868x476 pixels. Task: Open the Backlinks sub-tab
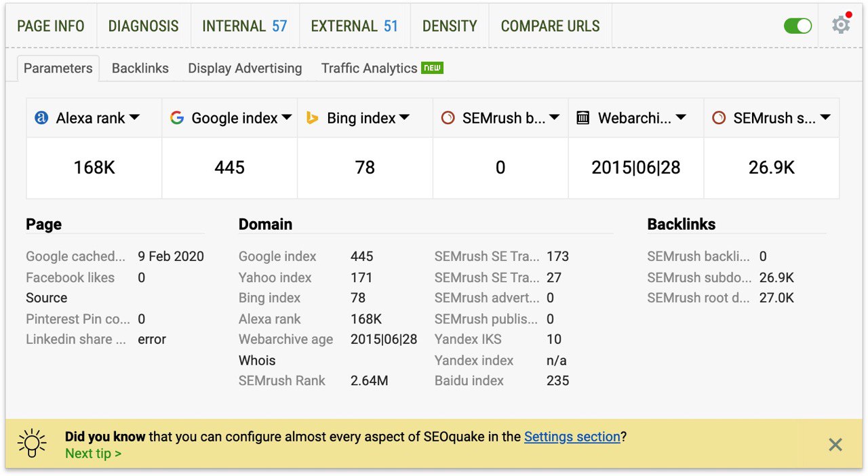coord(140,68)
